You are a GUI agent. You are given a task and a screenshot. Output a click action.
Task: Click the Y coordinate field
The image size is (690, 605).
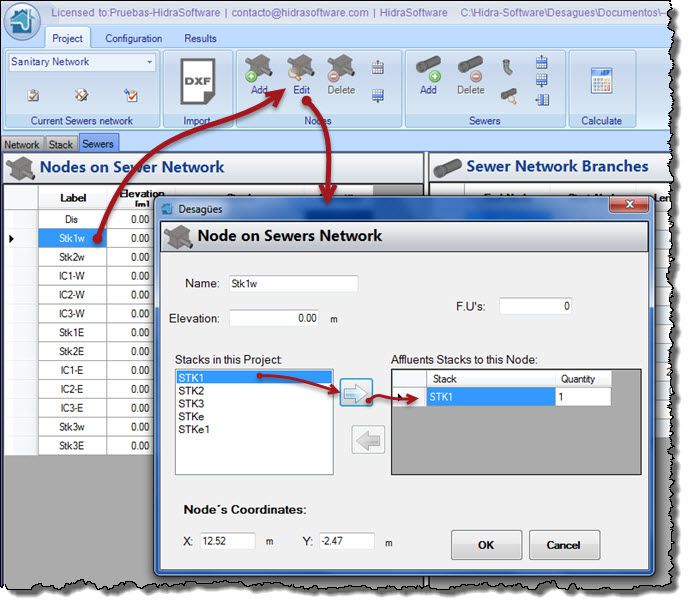click(347, 541)
